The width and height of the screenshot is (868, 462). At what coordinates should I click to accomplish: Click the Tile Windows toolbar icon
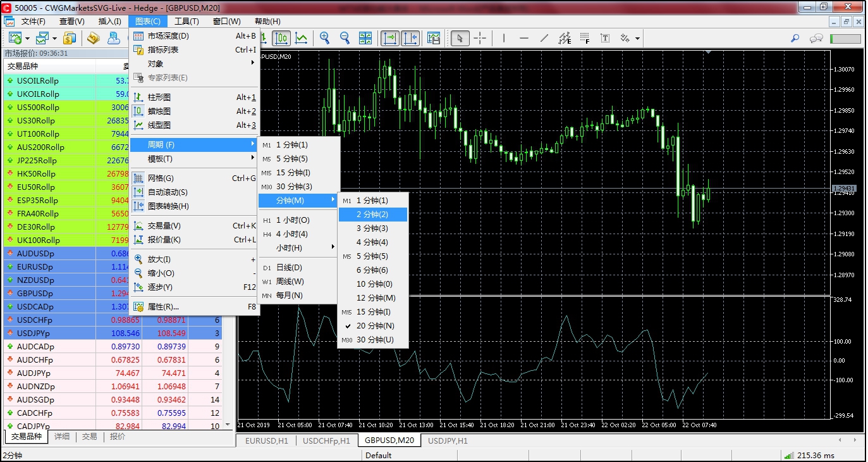coord(365,39)
